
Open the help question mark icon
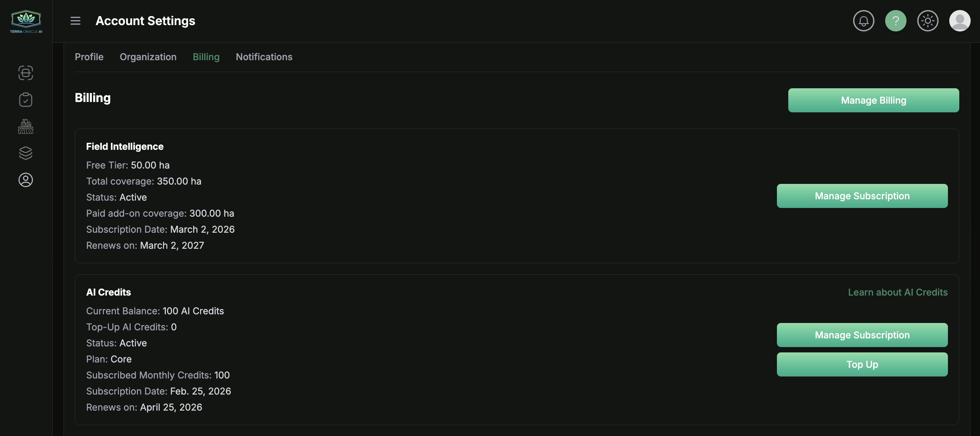pyautogui.click(x=895, y=20)
